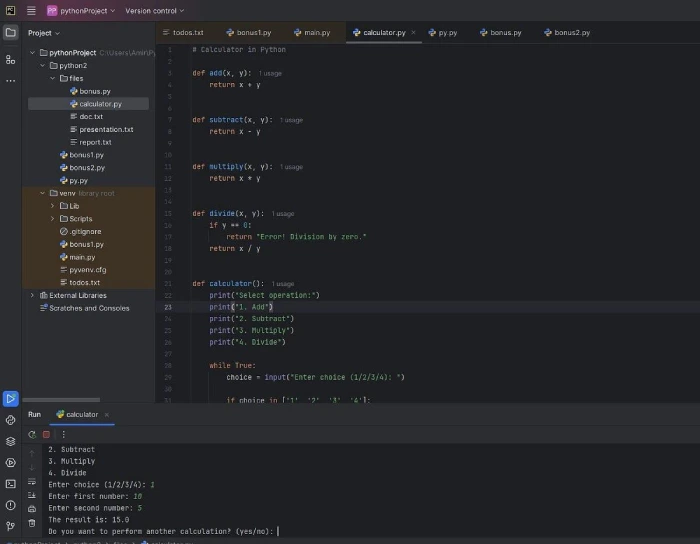Screen dimensions: 700x544
Task: Expand the Lib folder
Action: coord(53,206)
